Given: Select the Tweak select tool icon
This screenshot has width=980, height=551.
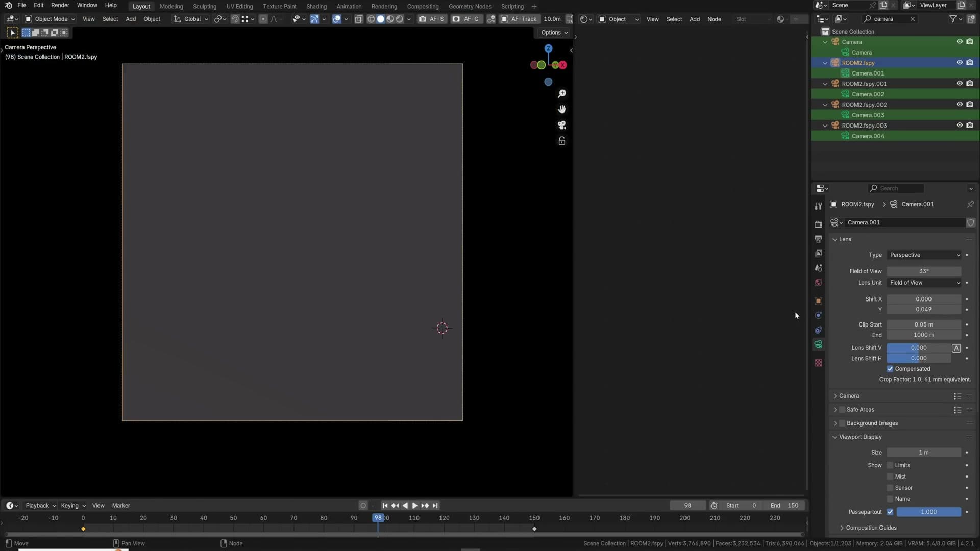Looking at the screenshot, I should (x=13, y=33).
